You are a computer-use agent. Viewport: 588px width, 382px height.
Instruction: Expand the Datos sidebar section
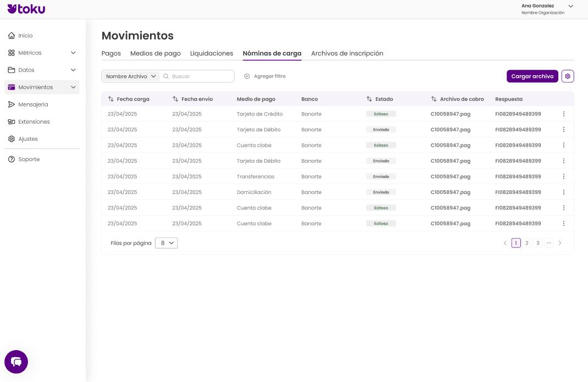pos(73,70)
